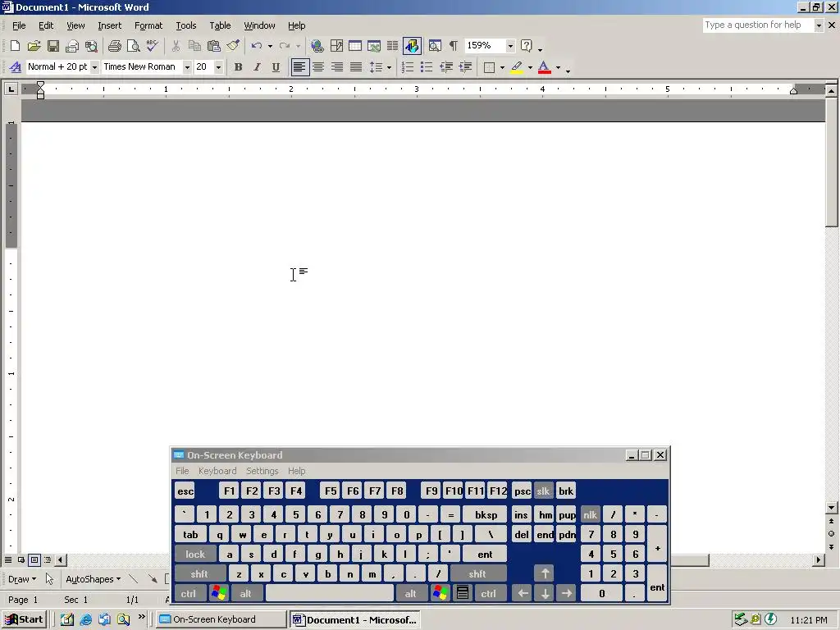Click the help question input field

(758, 25)
